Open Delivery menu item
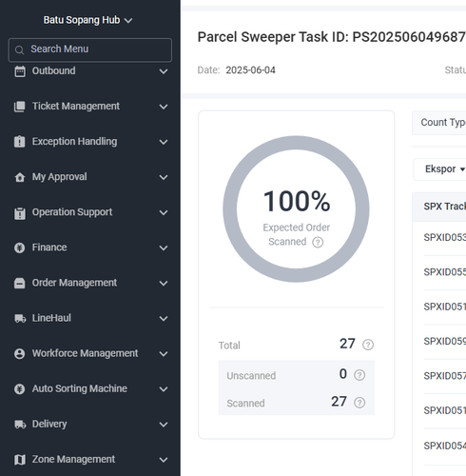This screenshot has width=466, height=476. click(x=90, y=425)
